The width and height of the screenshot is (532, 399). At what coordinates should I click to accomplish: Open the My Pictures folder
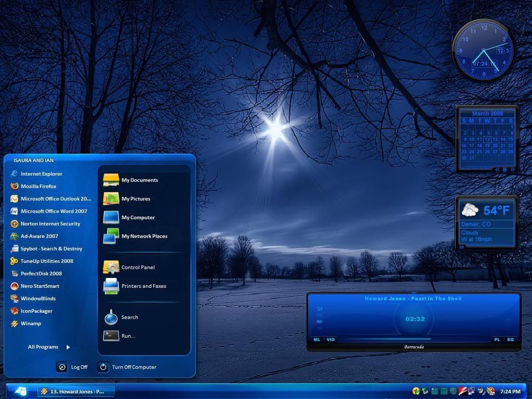click(127, 198)
